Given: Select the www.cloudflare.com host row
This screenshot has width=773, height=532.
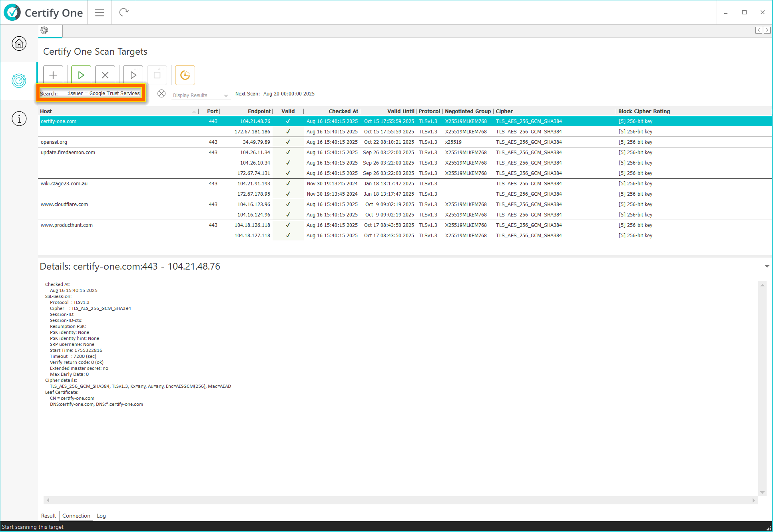Looking at the screenshot, I should [x=64, y=204].
